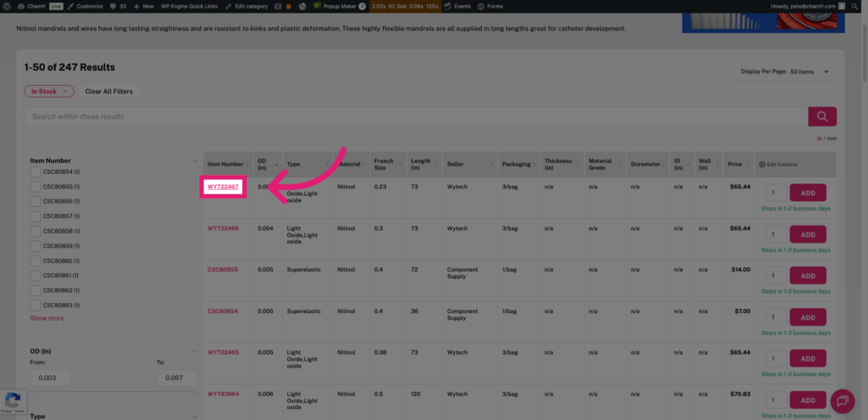Open the WordPress logo menu
The width and height of the screenshot is (868, 420).
(x=7, y=6)
